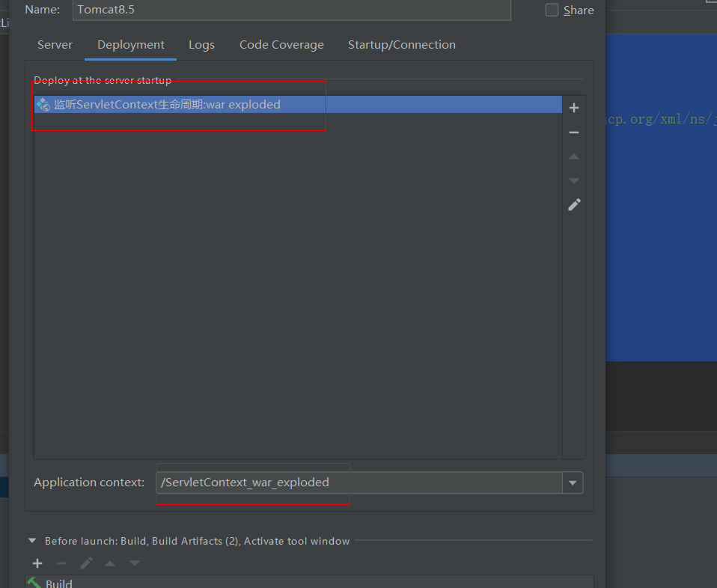The height and width of the screenshot is (588, 717).
Task: Click the Name field containing Tomcat8.5
Action: (292, 10)
